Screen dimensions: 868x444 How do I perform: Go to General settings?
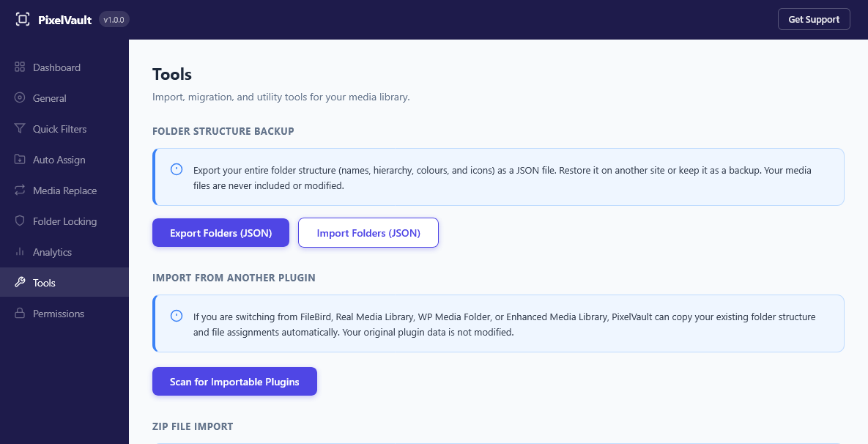point(64,98)
